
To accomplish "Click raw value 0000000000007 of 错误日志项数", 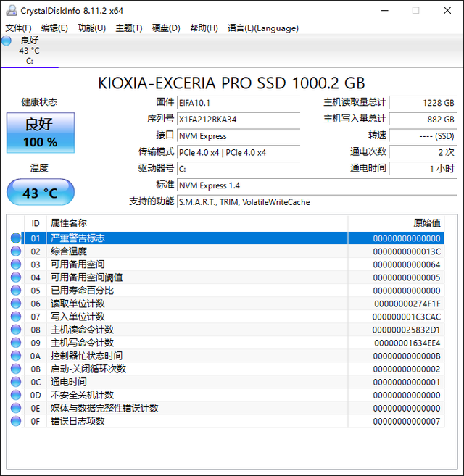I will (x=407, y=422).
